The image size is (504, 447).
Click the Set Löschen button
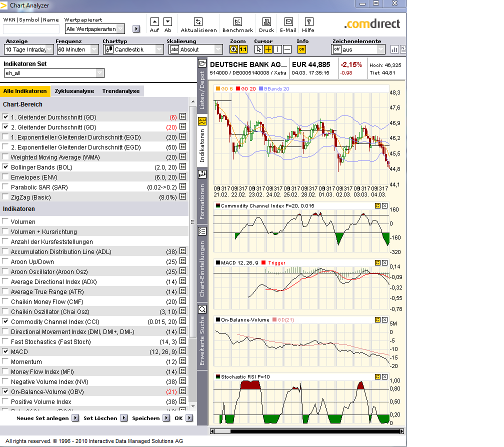pyautogui.click(x=105, y=418)
